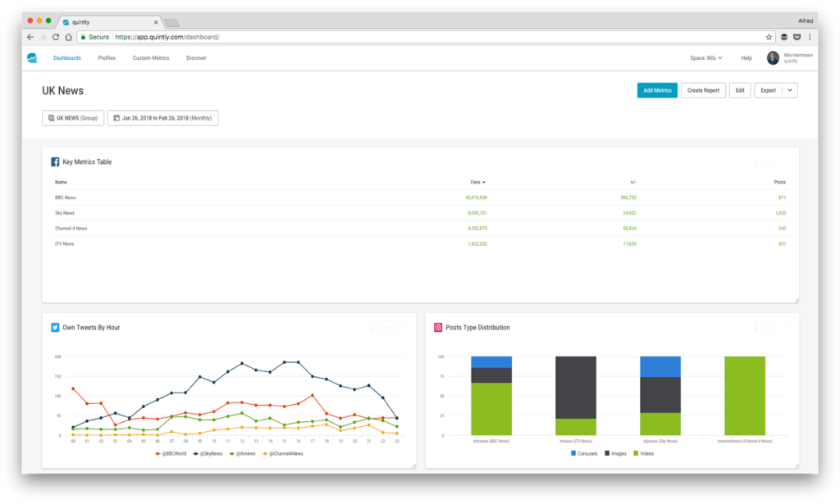
Task: Open the Jan 26 to Feb 26 date range picker
Action: coord(163,118)
